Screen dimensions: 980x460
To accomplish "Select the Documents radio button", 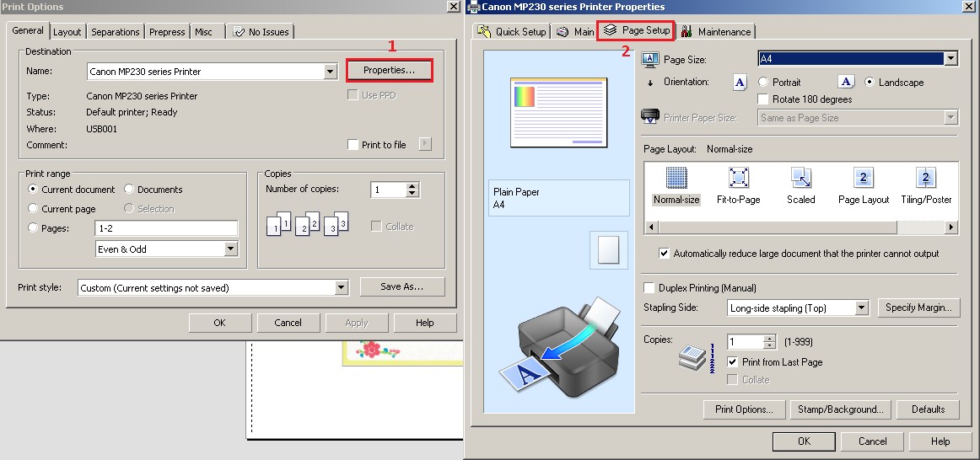I will 129,189.
